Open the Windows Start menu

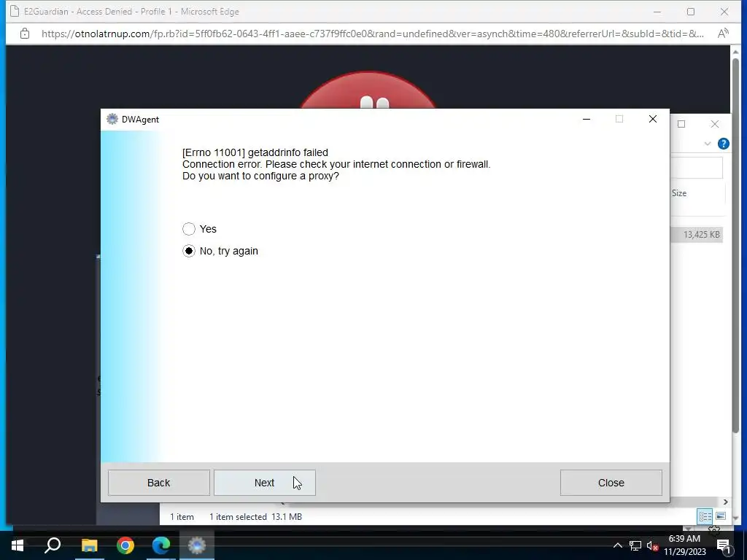[x=18, y=545]
